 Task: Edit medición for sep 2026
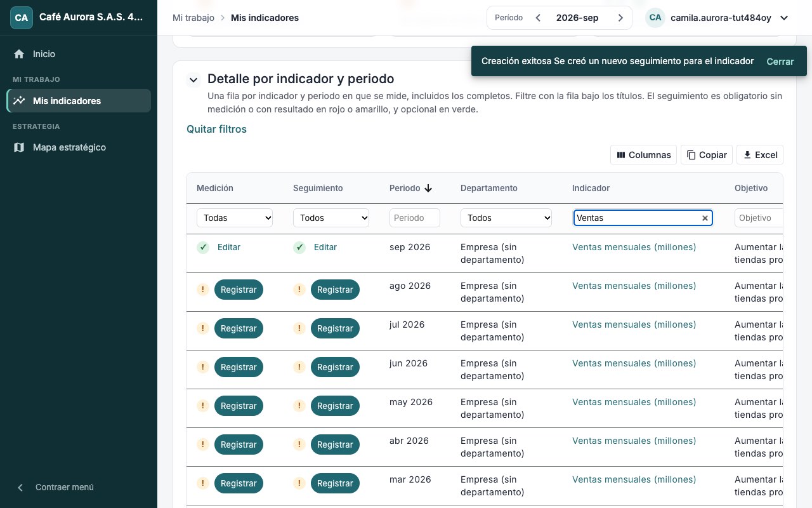[x=229, y=247]
